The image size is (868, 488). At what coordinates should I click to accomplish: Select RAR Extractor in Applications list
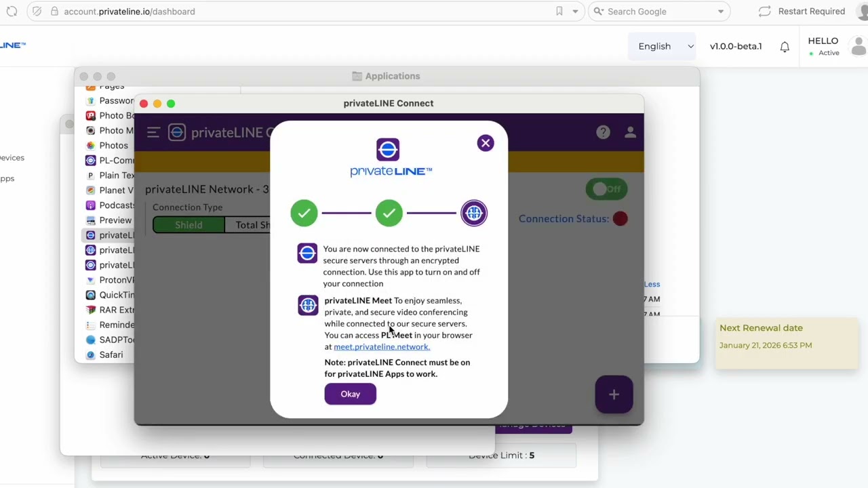click(110, 309)
